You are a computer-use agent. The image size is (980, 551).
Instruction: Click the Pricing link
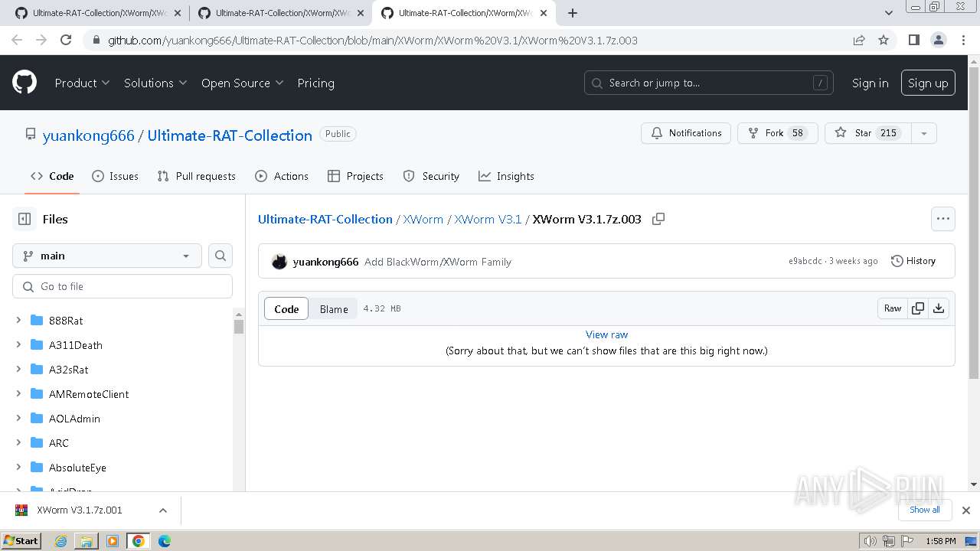point(315,83)
